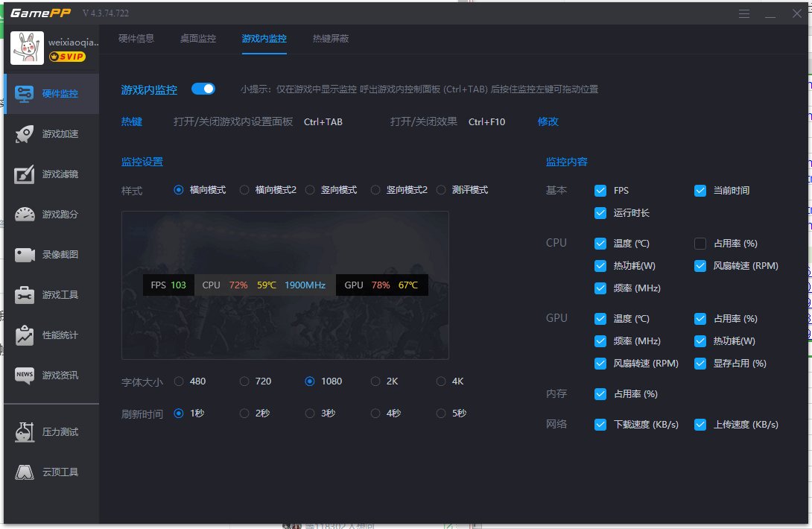Enable CPU 占用率 (%) monitoring
The height and width of the screenshot is (529, 812).
pyautogui.click(x=700, y=243)
